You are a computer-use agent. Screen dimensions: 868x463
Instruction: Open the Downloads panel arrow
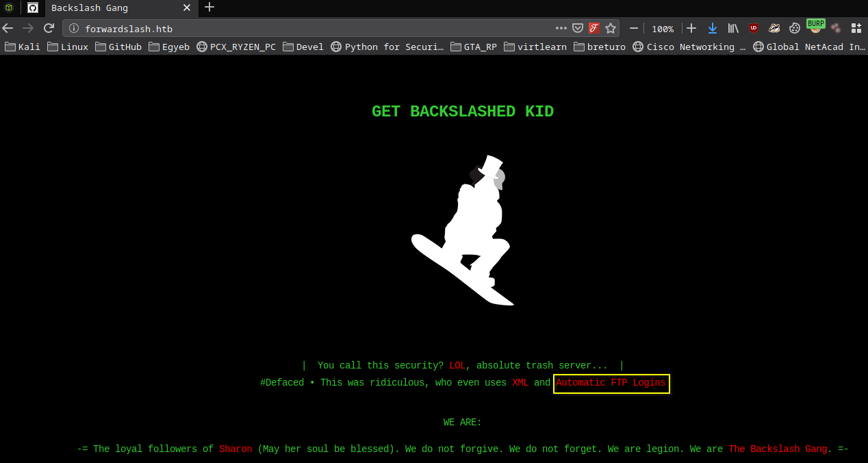[713, 28]
